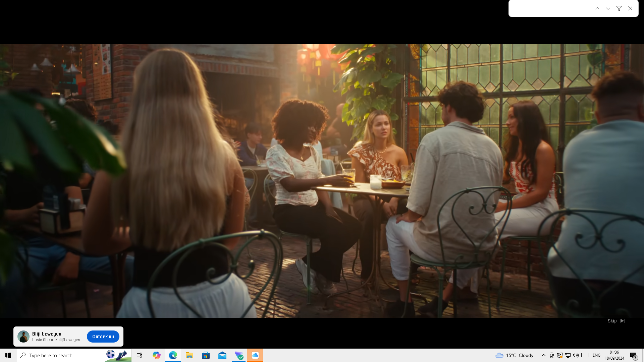Click the Ontdek nu button
Viewport: 644px width, 362px height.
coord(103,337)
